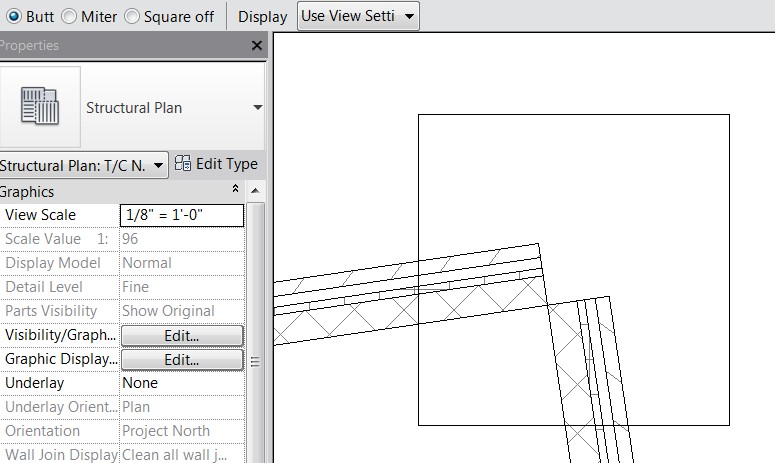775x463 pixels.
Task: Select the Orientation Project North cell
Action: [181, 431]
